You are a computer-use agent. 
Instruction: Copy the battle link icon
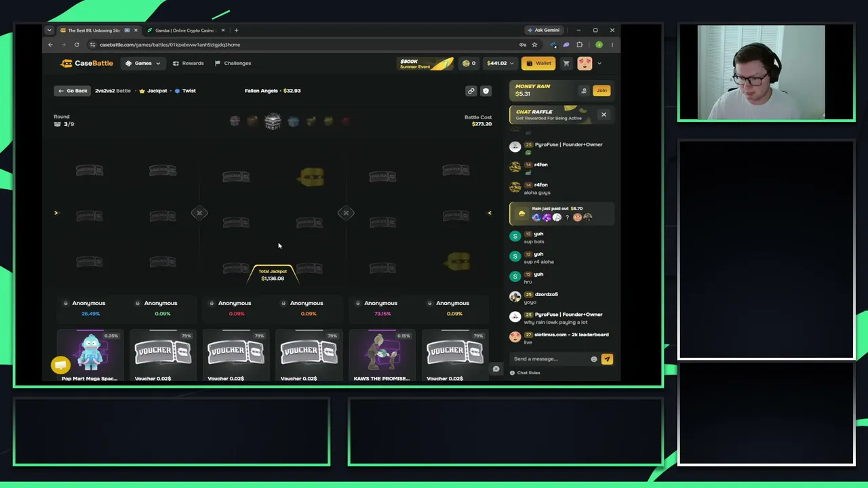[471, 91]
